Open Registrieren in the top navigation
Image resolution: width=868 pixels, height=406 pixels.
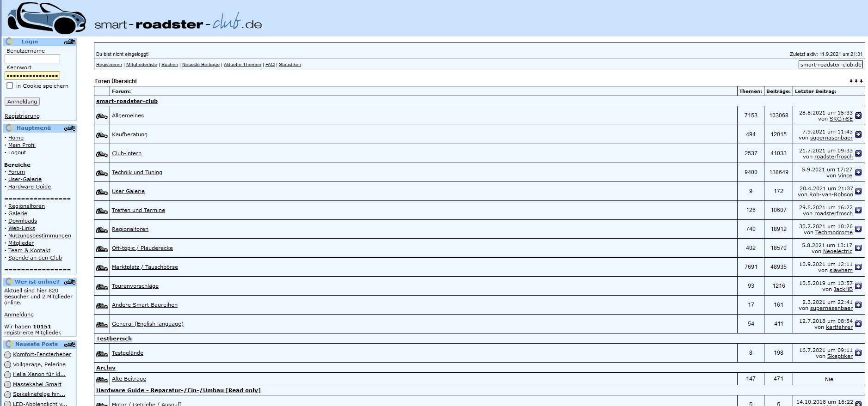pos(109,65)
